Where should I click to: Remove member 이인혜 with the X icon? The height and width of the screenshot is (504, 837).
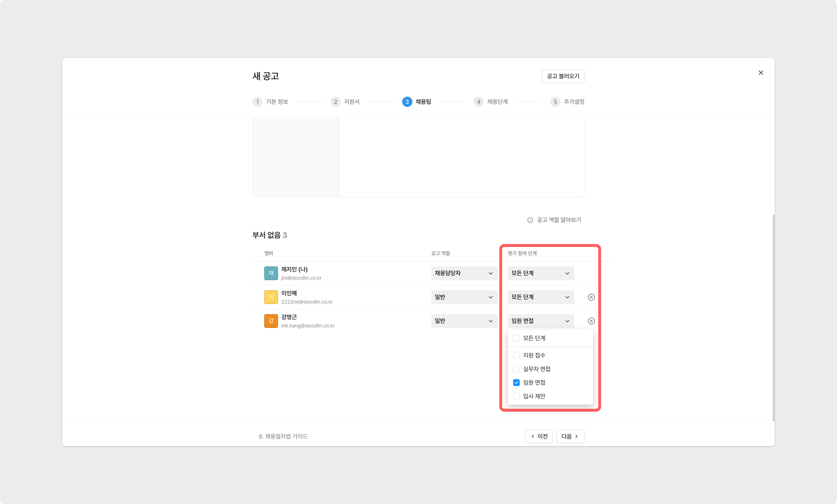pyautogui.click(x=591, y=297)
